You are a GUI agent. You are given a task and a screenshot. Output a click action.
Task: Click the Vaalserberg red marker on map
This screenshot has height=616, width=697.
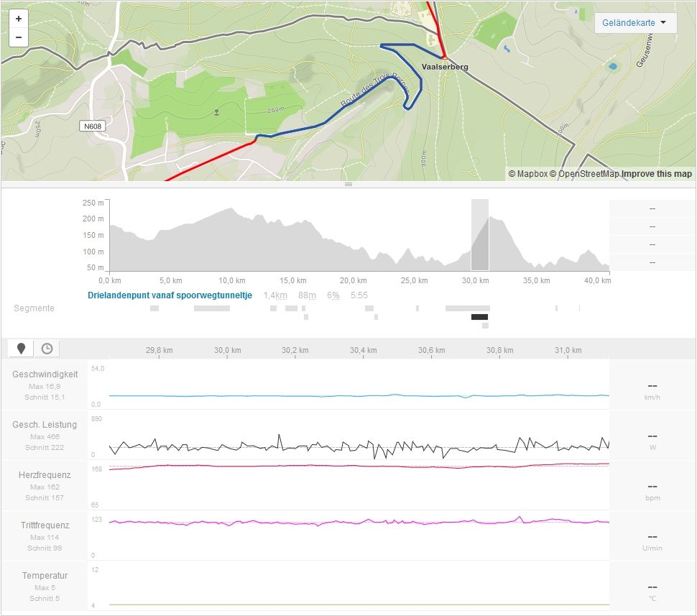444,56
